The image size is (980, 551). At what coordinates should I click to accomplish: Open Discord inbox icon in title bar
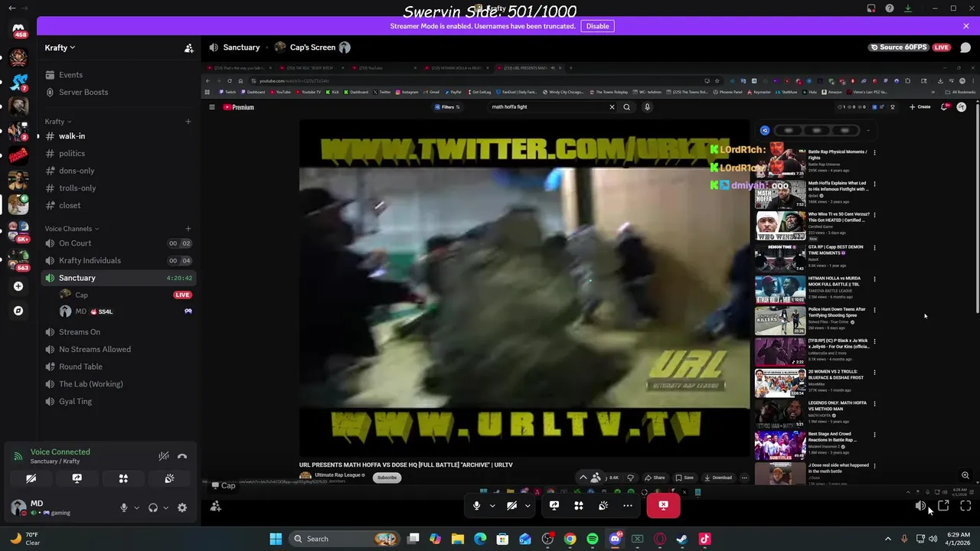871,8
